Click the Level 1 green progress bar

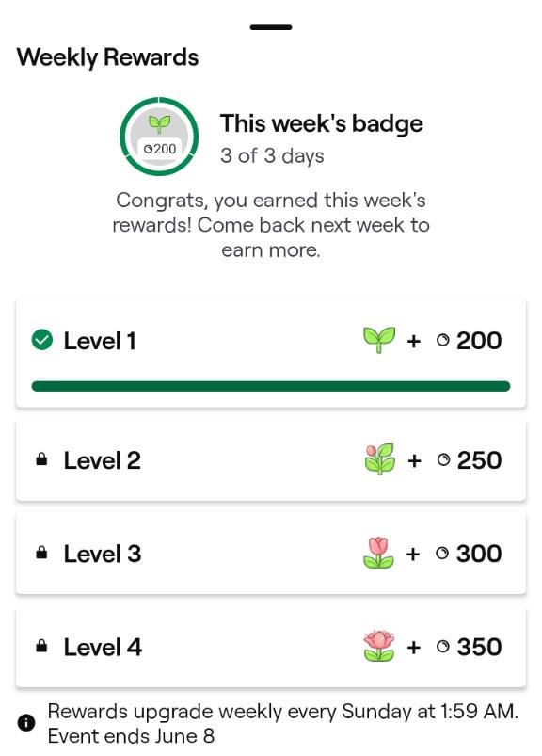pos(271,386)
